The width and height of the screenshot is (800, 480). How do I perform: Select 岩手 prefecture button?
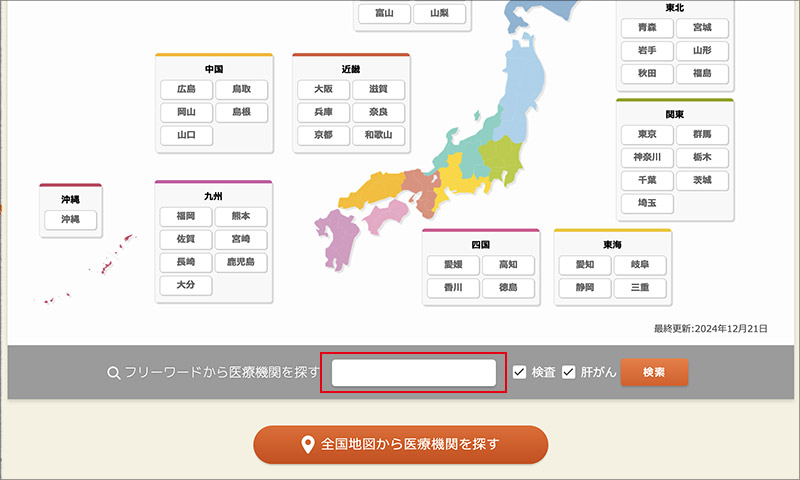point(647,51)
